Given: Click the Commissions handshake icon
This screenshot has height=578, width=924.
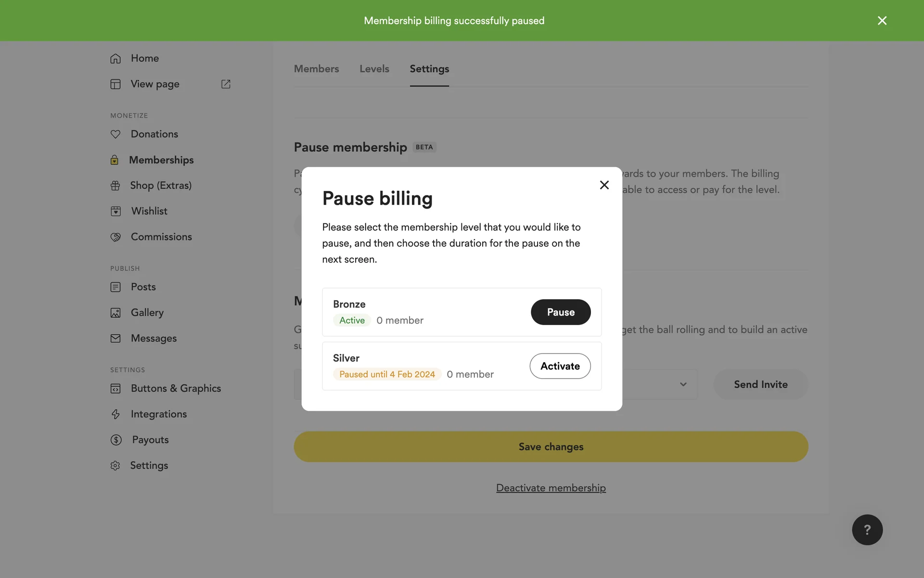Looking at the screenshot, I should [115, 237].
